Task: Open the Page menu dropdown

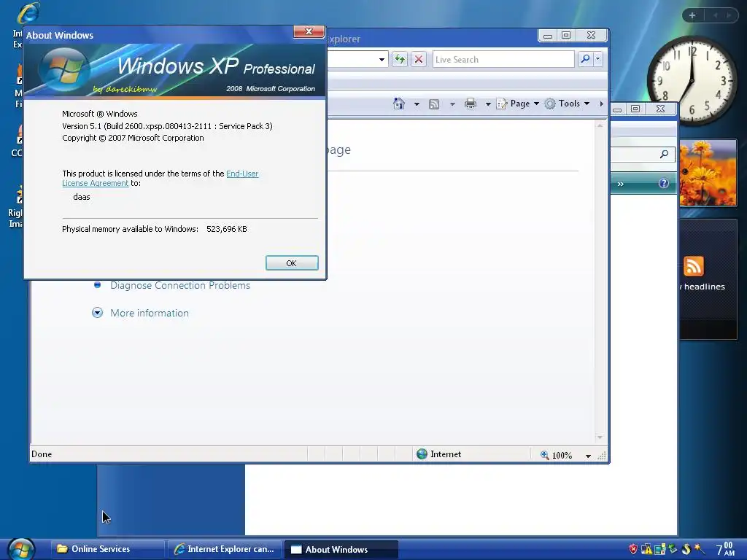Action: 517,104
